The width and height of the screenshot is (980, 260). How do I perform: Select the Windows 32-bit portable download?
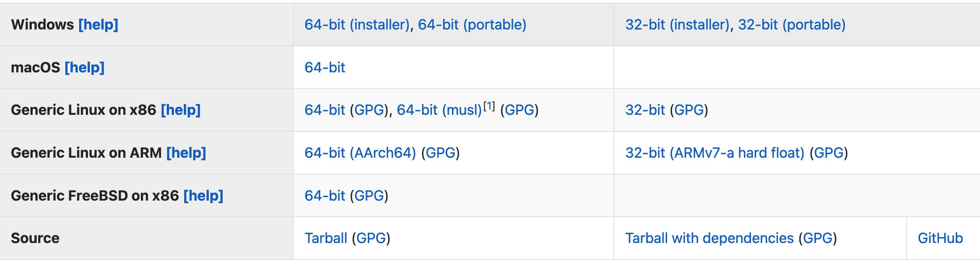point(791,25)
